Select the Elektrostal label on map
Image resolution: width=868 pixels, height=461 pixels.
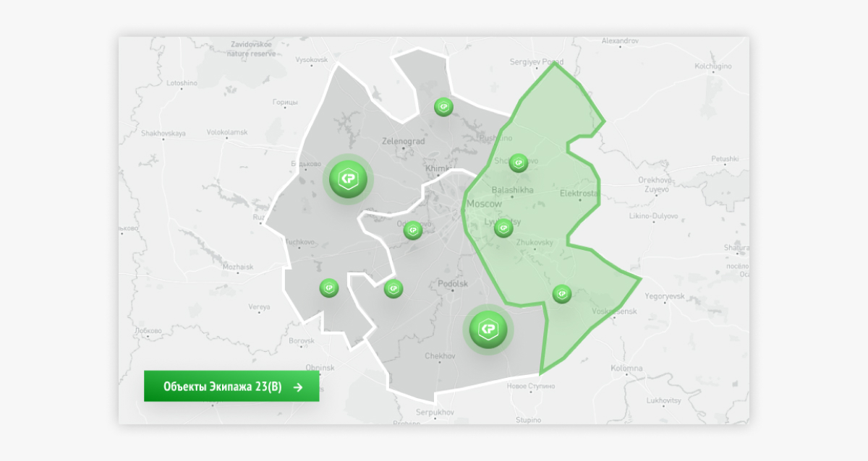pos(579,194)
